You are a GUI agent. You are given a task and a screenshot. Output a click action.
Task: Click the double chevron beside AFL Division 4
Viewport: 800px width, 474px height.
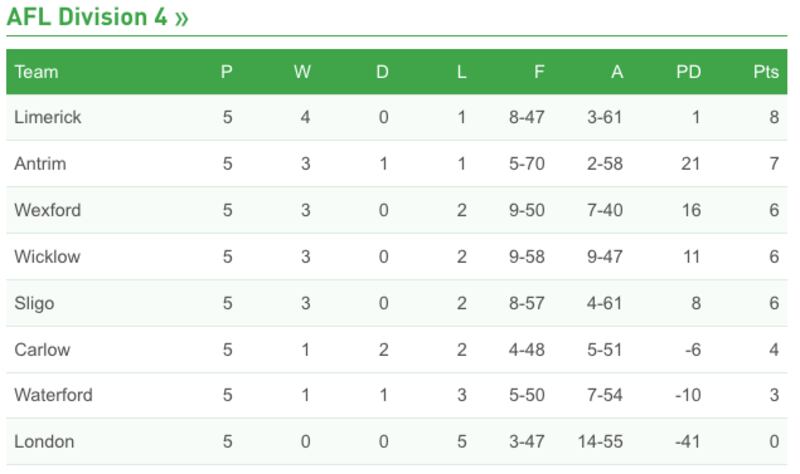(x=181, y=19)
